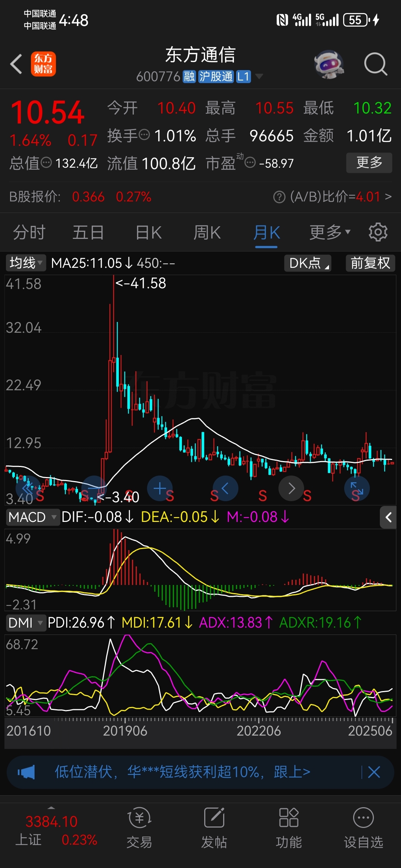Tap the MA25:11.05 reading
The height and width of the screenshot is (868, 401).
[x=92, y=263]
